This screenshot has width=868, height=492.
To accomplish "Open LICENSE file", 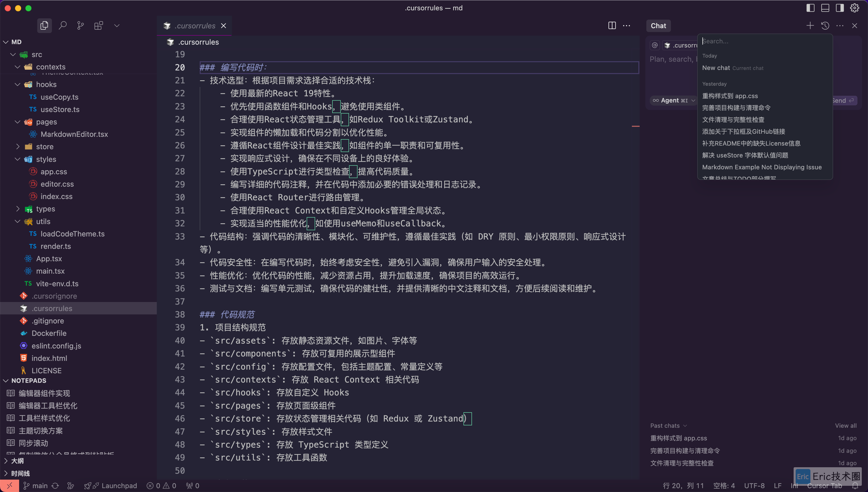I will (x=46, y=371).
